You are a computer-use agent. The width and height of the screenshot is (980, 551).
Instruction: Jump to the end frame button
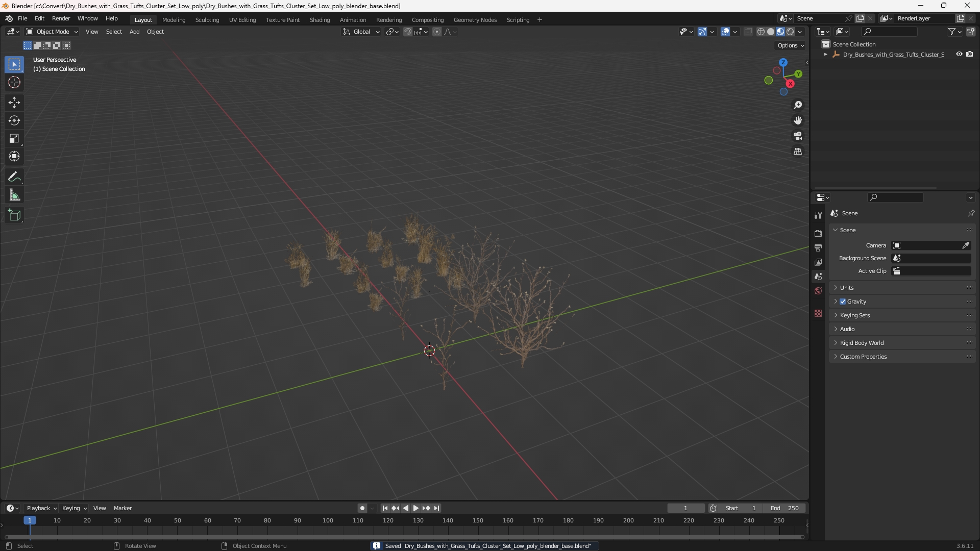[436, 508]
